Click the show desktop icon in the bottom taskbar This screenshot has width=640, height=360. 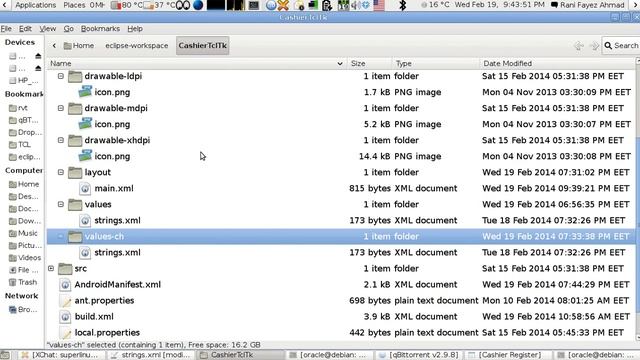click(x=4, y=355)
